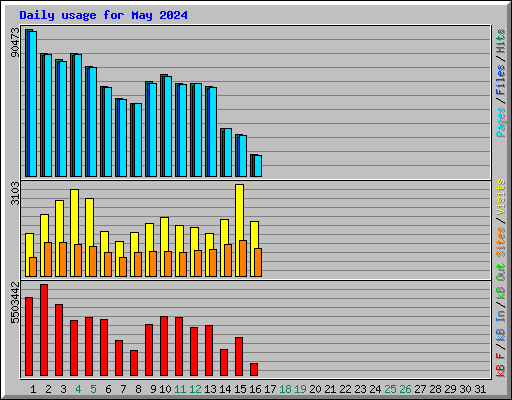Select day 15 on the date axis
Viewport: 512px width, 400px height.
pos(240,389)
